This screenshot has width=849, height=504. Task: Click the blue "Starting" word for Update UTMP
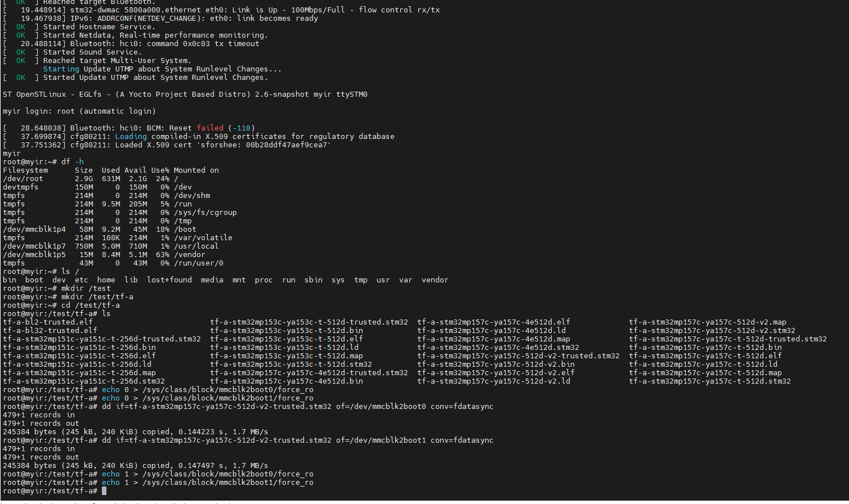coord(61,69)
